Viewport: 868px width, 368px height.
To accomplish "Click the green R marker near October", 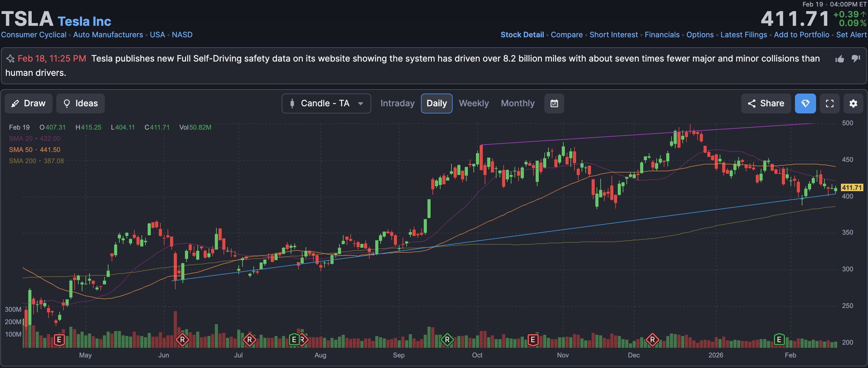I will tap(447, 339).
